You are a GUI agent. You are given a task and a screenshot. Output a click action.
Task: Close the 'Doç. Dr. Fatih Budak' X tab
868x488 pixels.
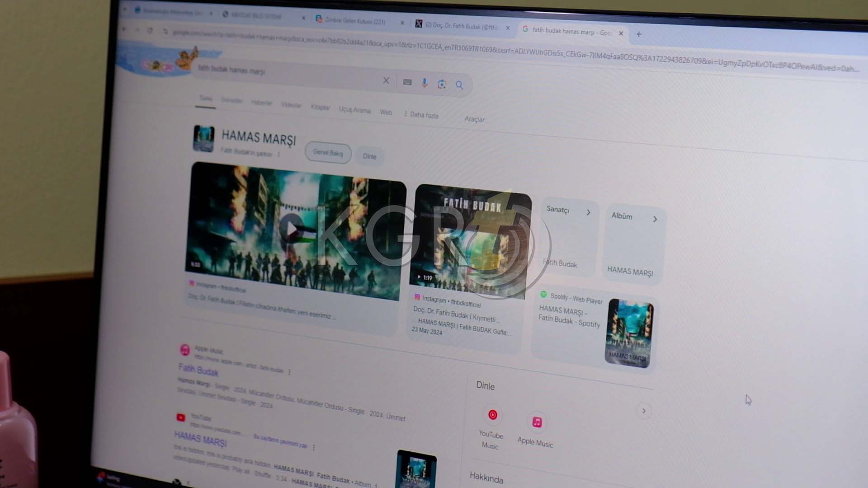pos(508,28)
